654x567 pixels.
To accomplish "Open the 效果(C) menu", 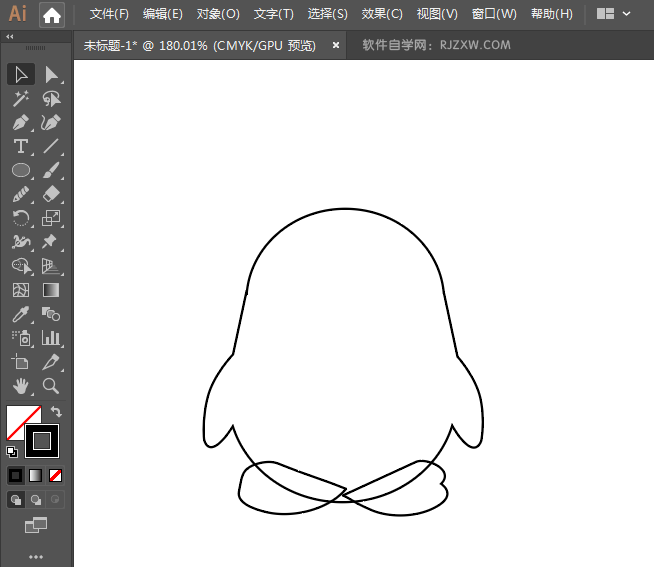I will point(382,15).
